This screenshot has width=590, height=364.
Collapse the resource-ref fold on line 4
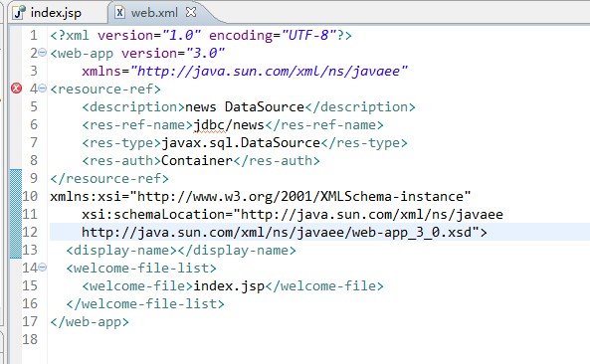43,89
